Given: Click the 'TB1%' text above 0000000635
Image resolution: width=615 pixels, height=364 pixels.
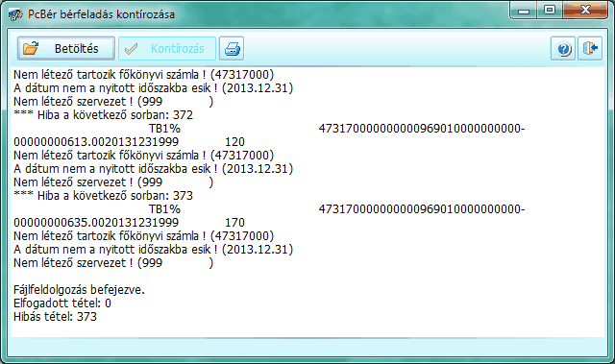Looking at the screenshot, I should tap(164, 209).
